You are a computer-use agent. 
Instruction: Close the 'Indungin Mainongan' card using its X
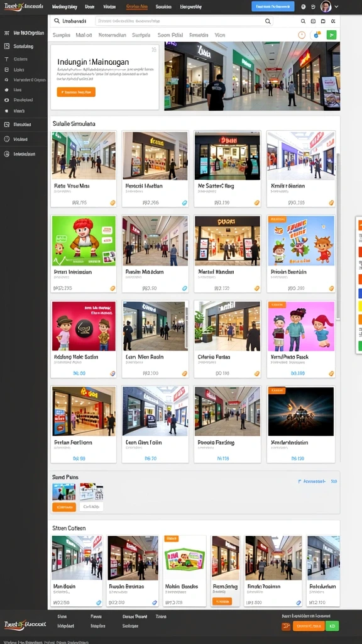[x=154, y=50]
